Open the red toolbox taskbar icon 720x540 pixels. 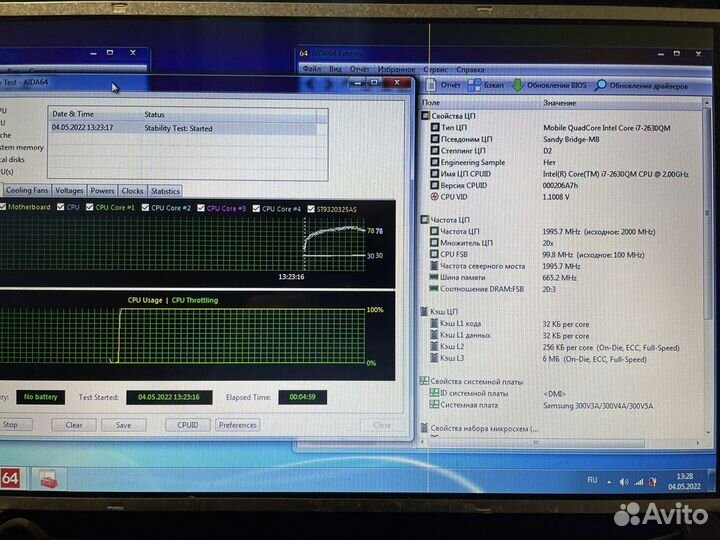tap(48, 479)
